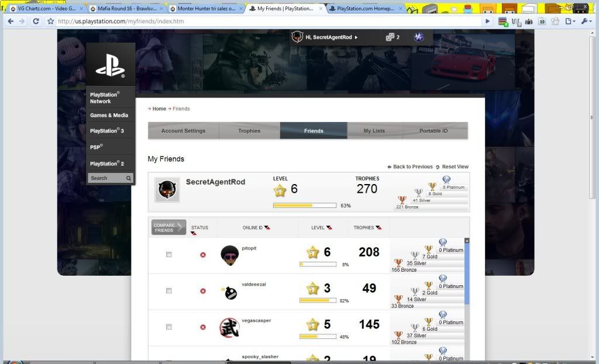Click valdeeezal's bomb avatar icon

229,291
